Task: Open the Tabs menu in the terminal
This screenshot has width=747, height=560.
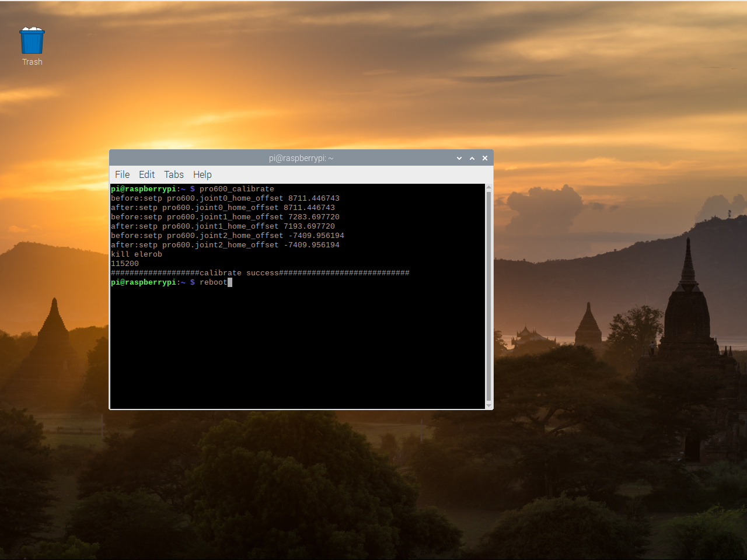Action: [x=173, y=174]
